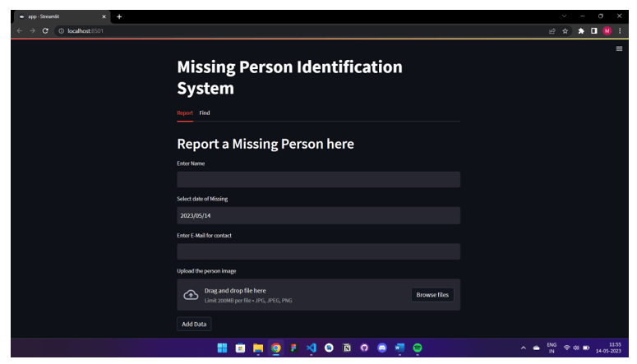
Task: Reload the page with browser refresh icon
Action: coord(45,31)
